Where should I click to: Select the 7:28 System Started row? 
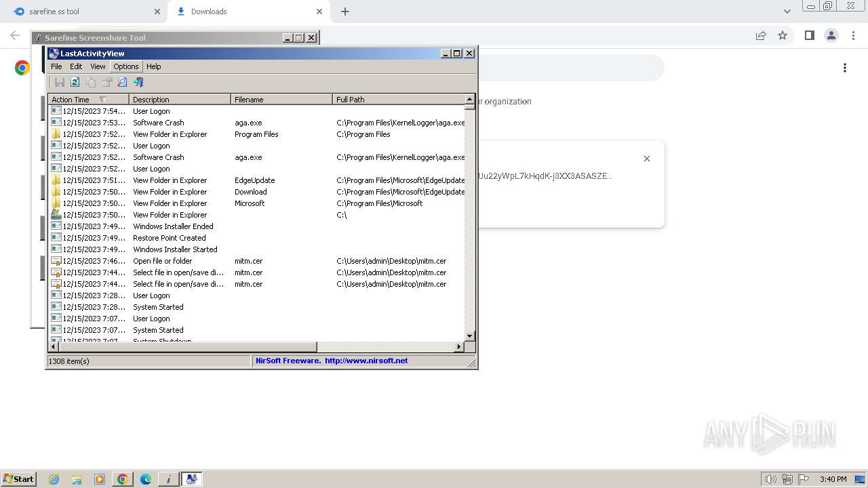tap(257, 307)
